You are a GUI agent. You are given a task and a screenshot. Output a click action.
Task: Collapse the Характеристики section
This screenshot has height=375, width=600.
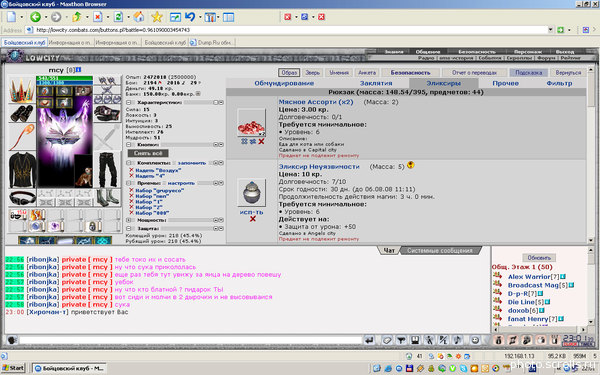point(129,103)
